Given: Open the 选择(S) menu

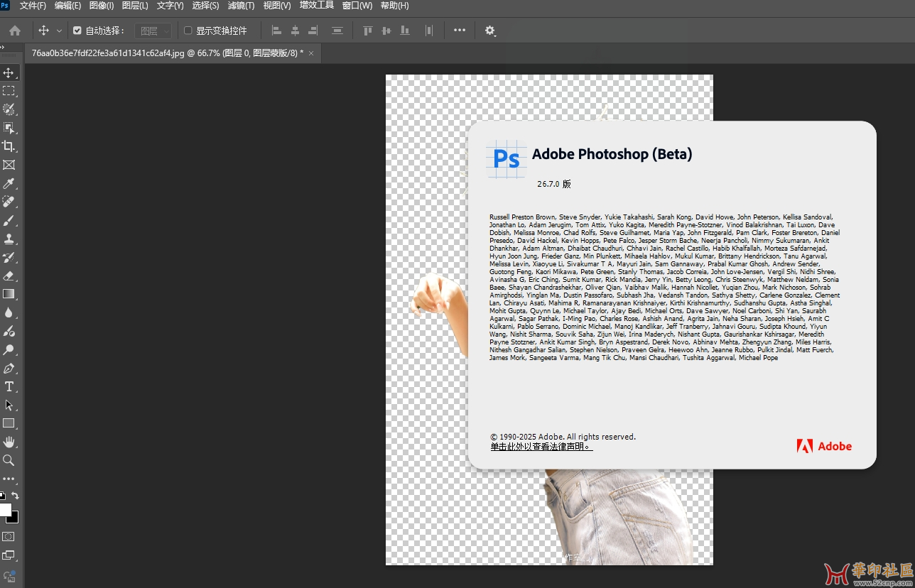Looking at the screenshot, I should pyautogui.click(x=205, y=6).
